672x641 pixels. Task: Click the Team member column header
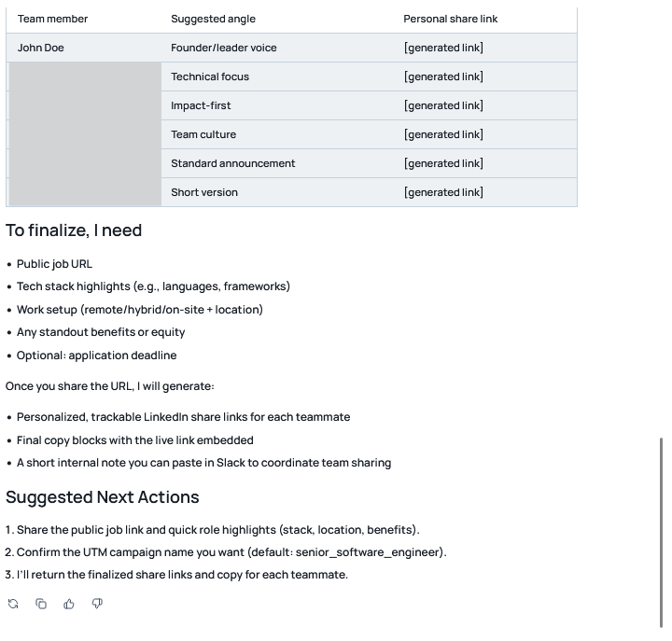(x=53, y=19)
